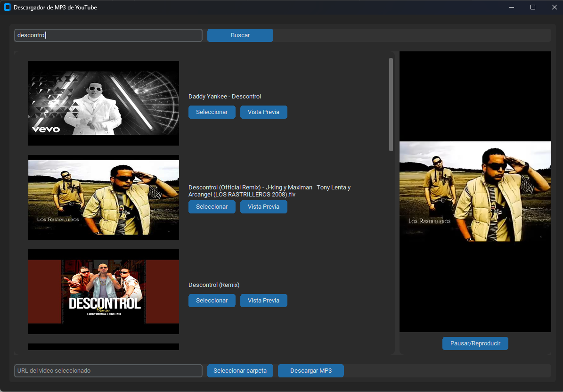This screenshot has height=392, width=563.
Task: Open Vista Previa for Descontrol (Remix)
Action: coord(263,301)
